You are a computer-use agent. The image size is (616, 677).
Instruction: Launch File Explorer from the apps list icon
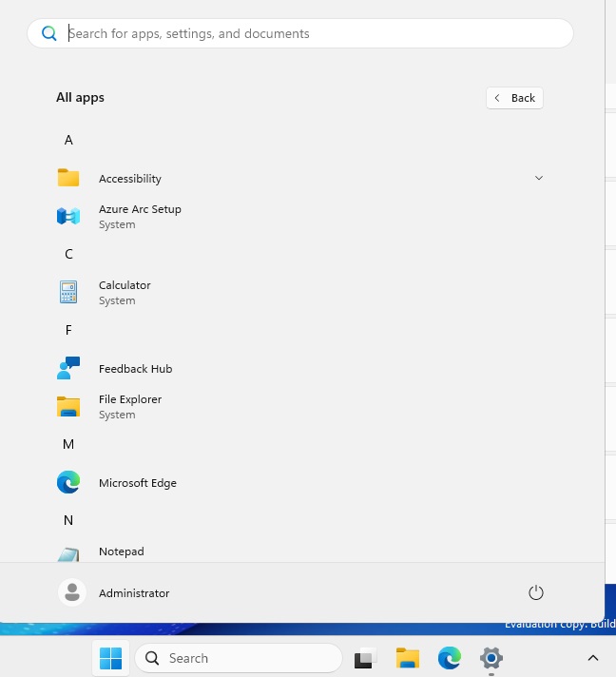68,406
